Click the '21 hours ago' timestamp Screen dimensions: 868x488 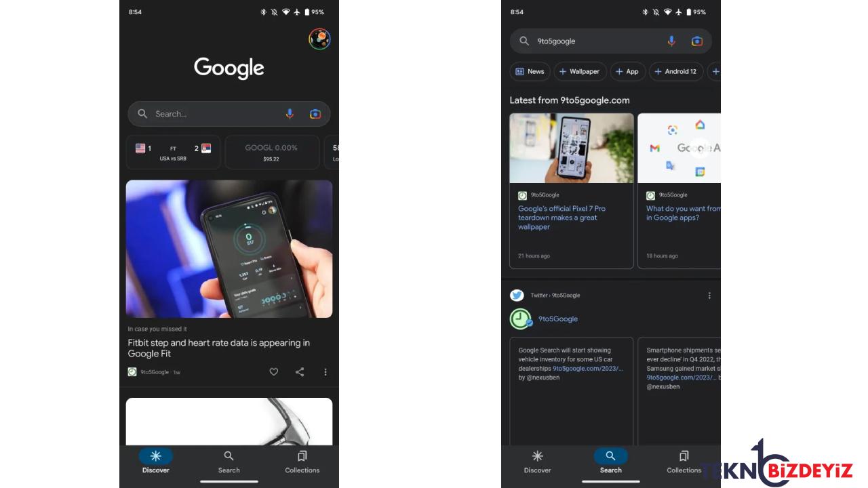[534, 256]
